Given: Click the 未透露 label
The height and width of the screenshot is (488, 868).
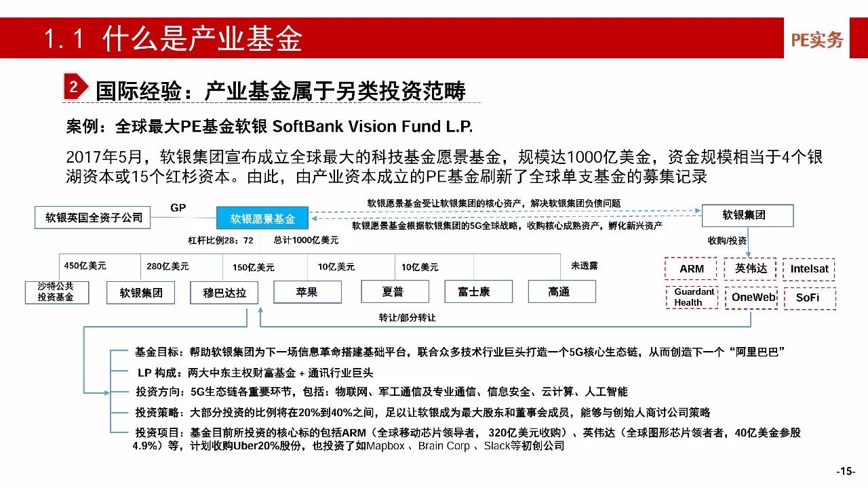Looking at the screenshot, I should pyautogui.click(x=584, y=266).
